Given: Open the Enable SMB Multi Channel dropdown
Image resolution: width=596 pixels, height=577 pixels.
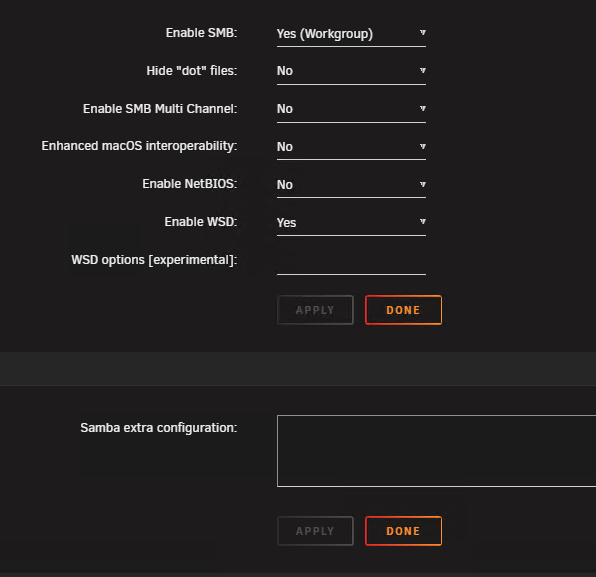Looking at the screenshot, I should (x=351, y=109).
